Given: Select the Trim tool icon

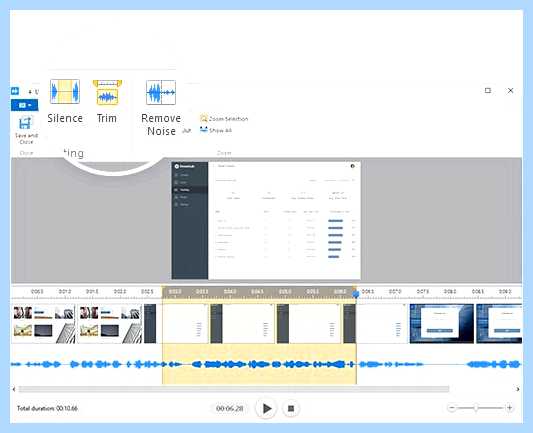Looking at the screenshot, I should (x=107, y=92).
